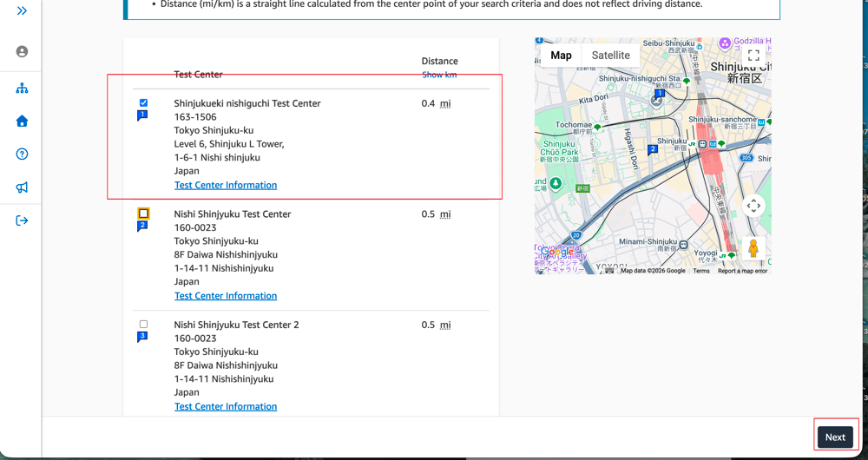
Task: Click map marker 1 icon in test center list
Action: point(142,115)
